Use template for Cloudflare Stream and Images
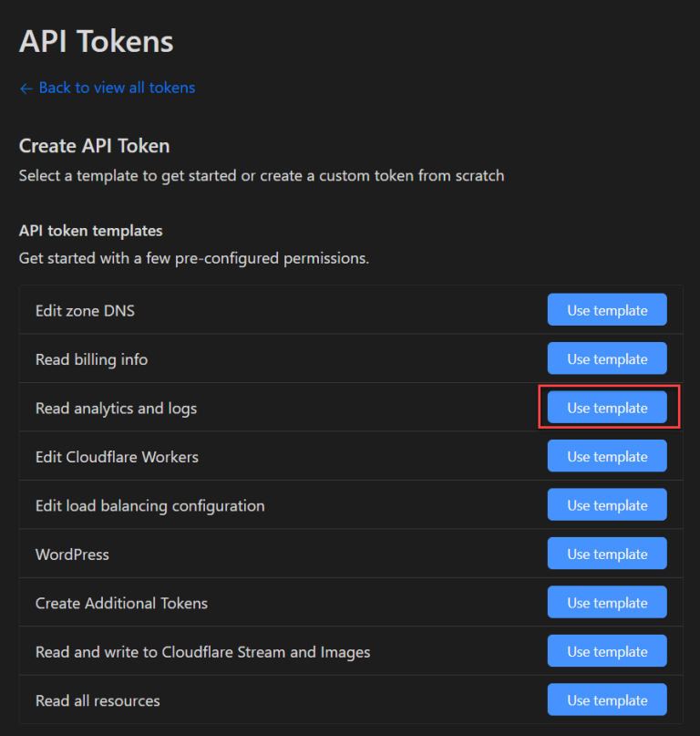The image size is (700, 736). coord(606,651)
